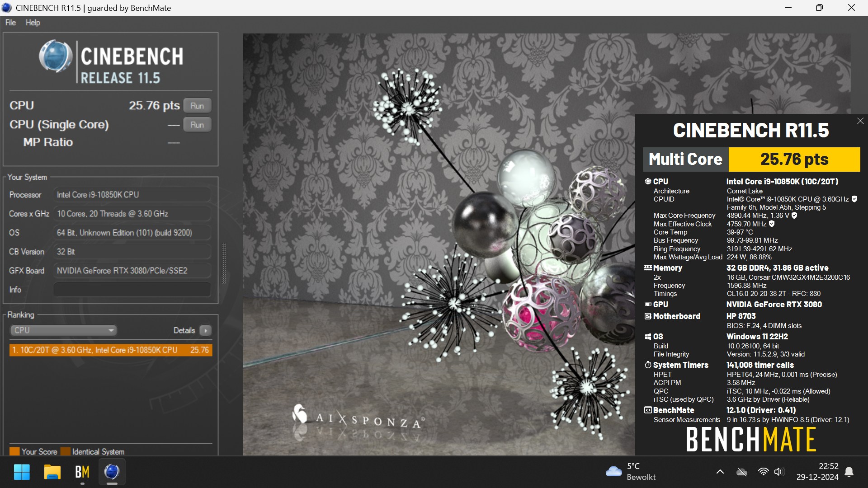Viewport: 868px width, 488px height.
Task: Click the BenchMate Memory section icon
Action: point(648,267)
